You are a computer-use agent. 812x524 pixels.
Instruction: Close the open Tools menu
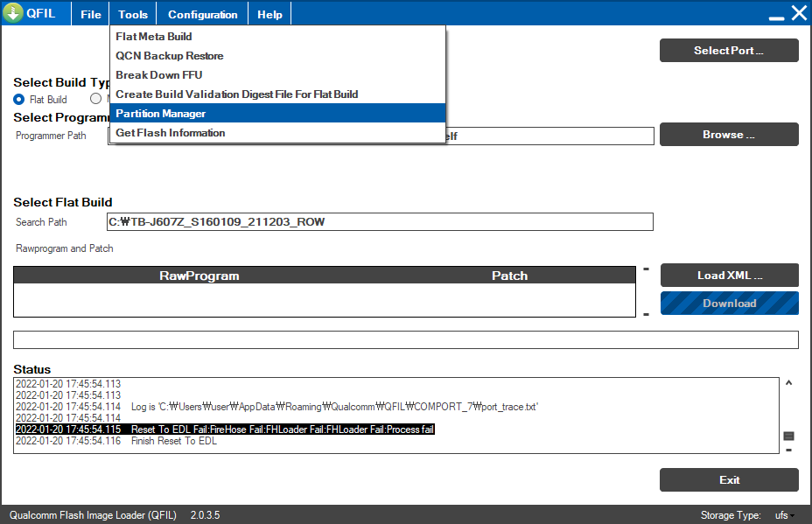[x=133, y=15]
